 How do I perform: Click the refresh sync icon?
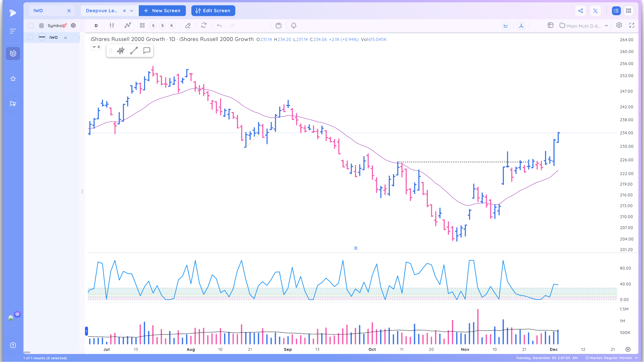coord(204,25)
